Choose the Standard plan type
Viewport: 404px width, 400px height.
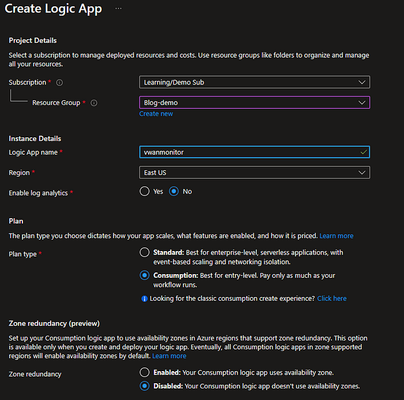coord(144,252)
